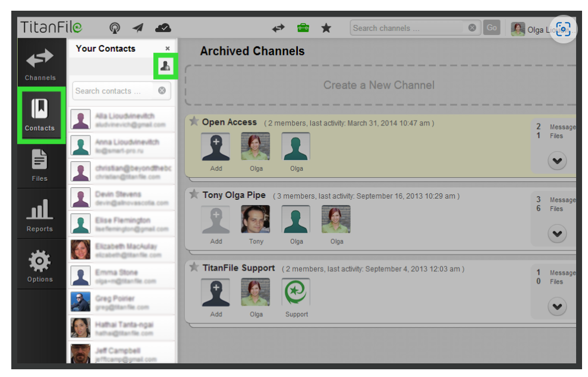This screenshot has width=588, height=377.
Task: Go to Channels in sidebar
Action: click(40, 64)
